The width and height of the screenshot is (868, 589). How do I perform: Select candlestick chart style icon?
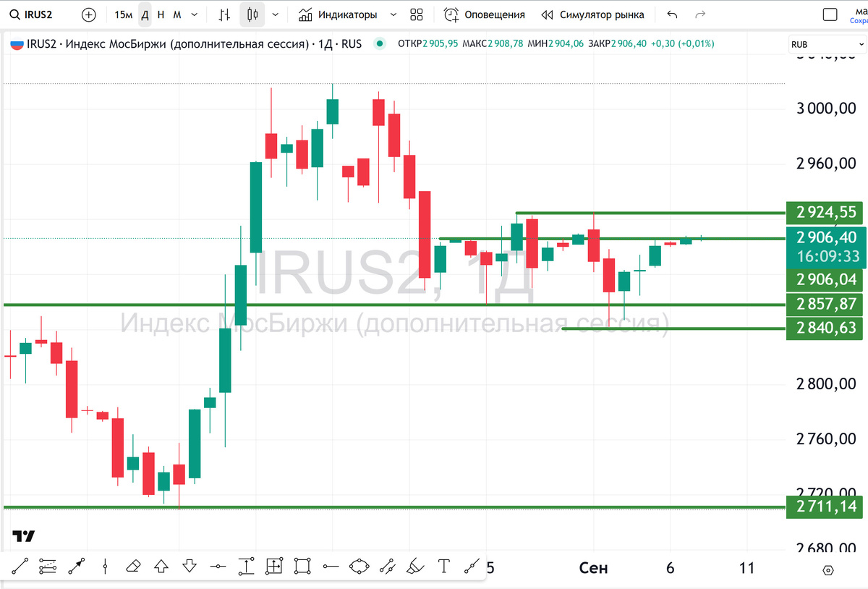[x=252, y=14]
